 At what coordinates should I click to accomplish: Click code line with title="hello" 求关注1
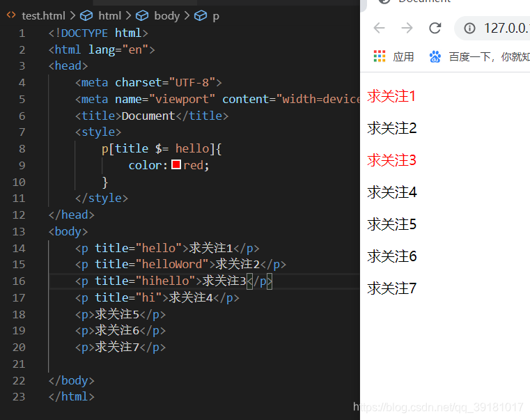click(167, 248)
